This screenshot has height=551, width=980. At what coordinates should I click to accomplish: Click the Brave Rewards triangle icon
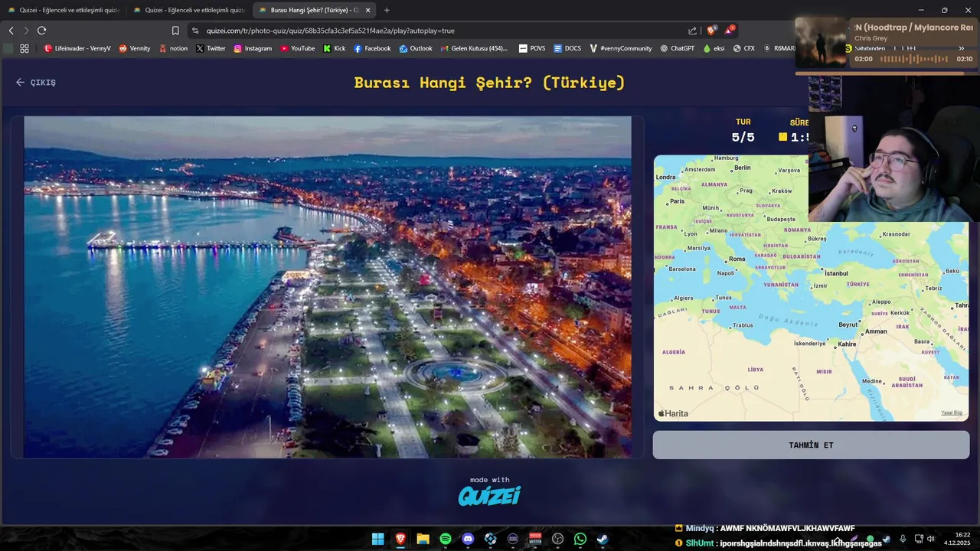(730, 31)
